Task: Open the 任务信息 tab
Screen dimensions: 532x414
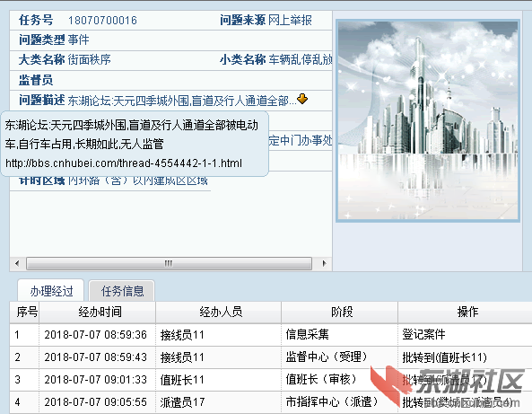Action: click(122, 291)
